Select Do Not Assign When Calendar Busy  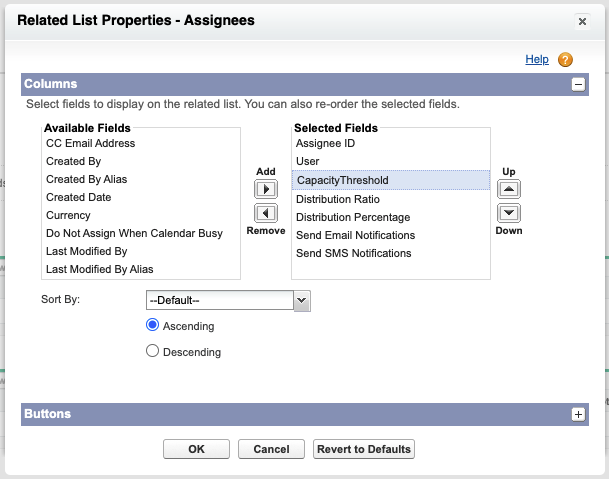141,233
